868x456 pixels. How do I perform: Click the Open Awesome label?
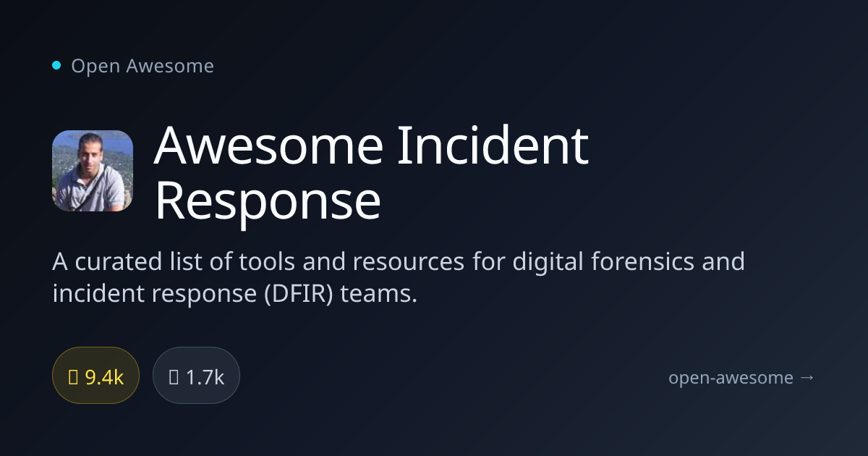pos(142,66)
